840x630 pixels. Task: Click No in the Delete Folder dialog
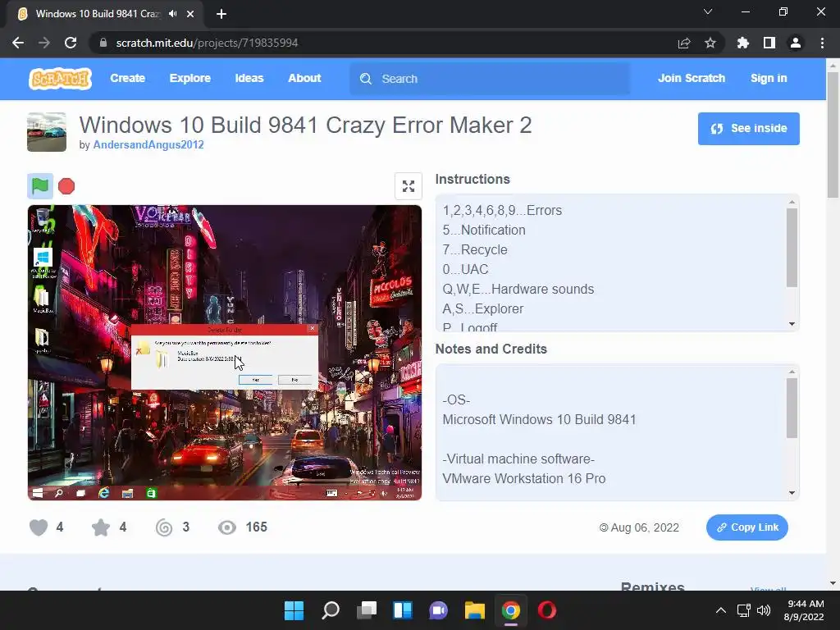click(294, 380)
